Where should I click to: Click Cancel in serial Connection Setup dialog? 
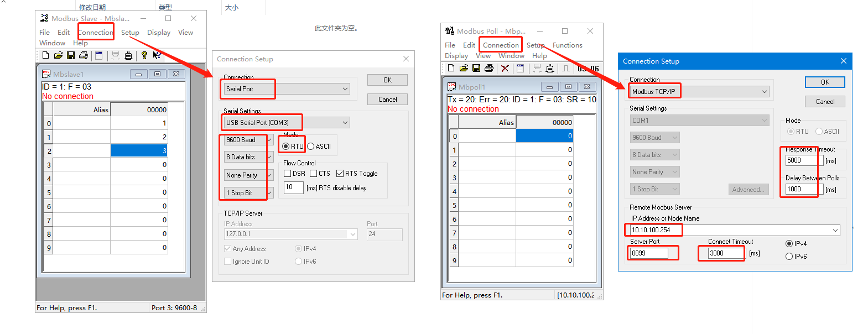(x=387, y=100)
